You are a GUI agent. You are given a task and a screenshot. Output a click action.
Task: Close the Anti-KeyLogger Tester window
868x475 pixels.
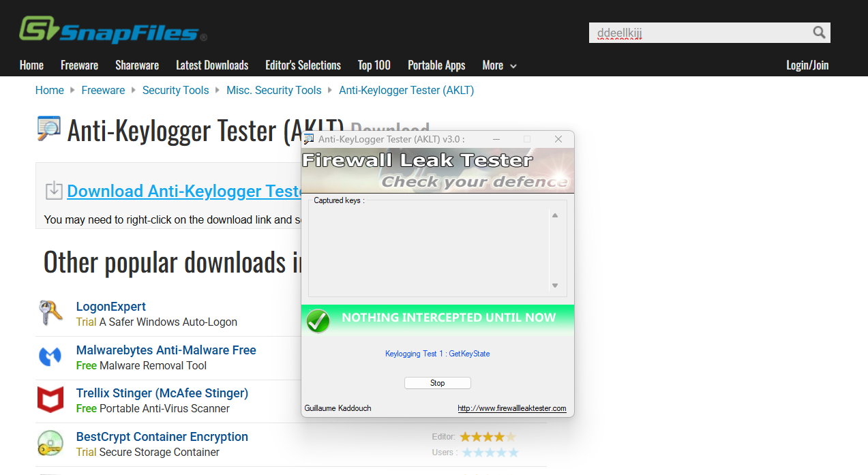click(x=558, y=139)
